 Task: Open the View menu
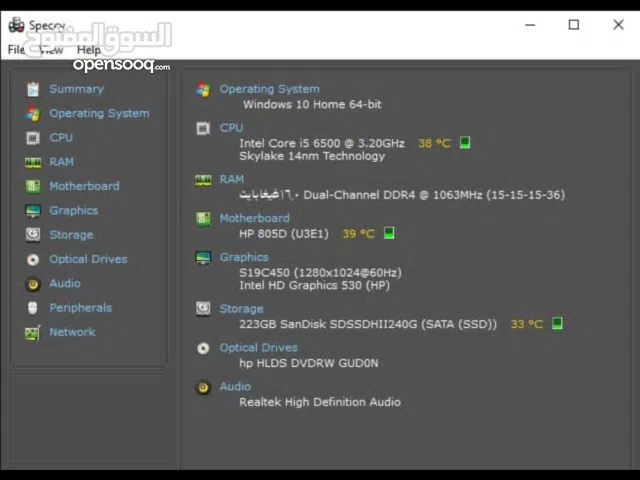(52, 50)
